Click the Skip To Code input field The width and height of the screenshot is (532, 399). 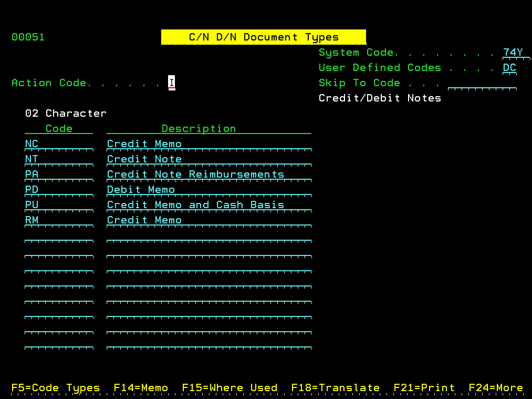coord(482,83)
